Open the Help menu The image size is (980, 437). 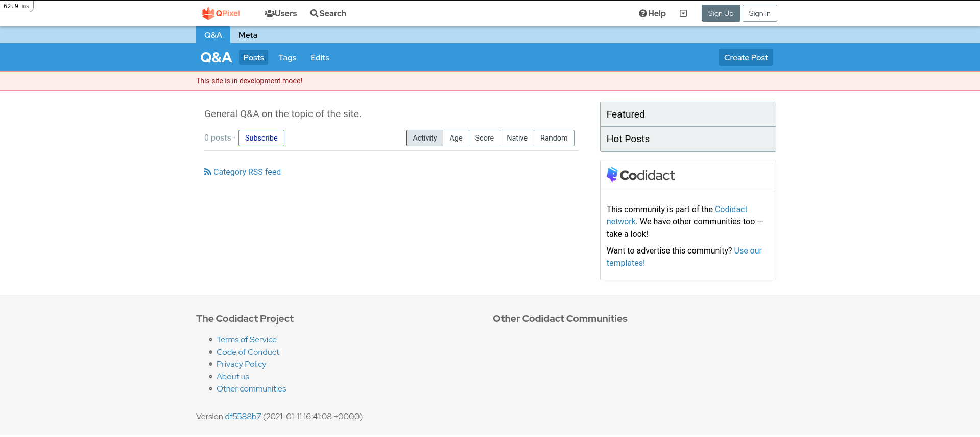coord(652,13)
